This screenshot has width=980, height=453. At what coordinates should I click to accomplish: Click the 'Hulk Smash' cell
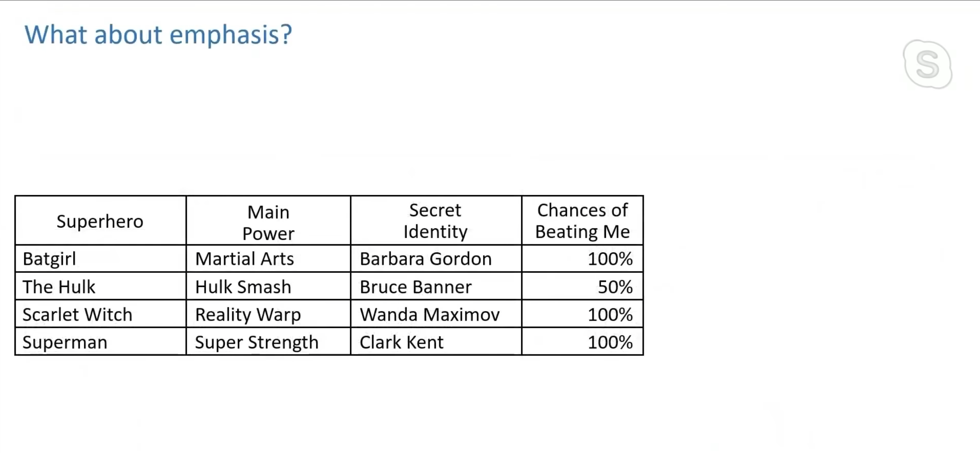pos(268,286)
